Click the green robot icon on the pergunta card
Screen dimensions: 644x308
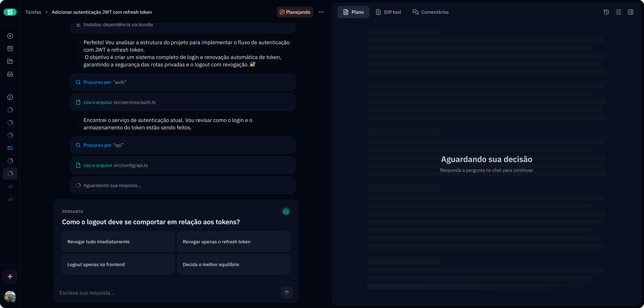[x=286, y=211]
